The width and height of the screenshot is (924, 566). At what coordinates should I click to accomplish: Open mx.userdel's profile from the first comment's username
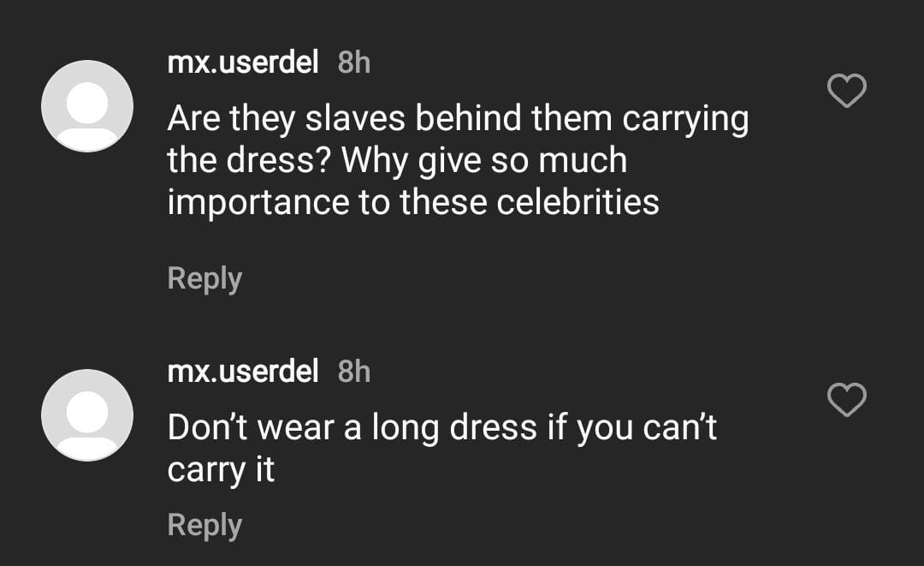[243, 63]
